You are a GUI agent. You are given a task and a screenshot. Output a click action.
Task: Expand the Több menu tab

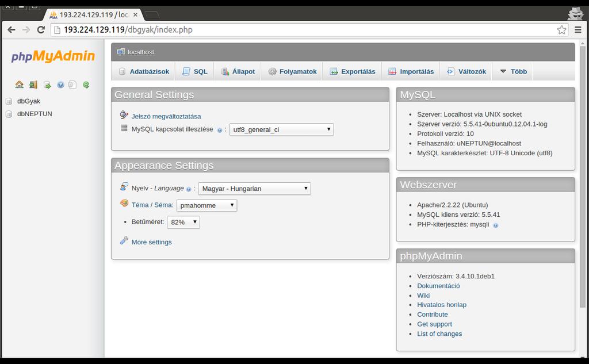click(513, 71)
